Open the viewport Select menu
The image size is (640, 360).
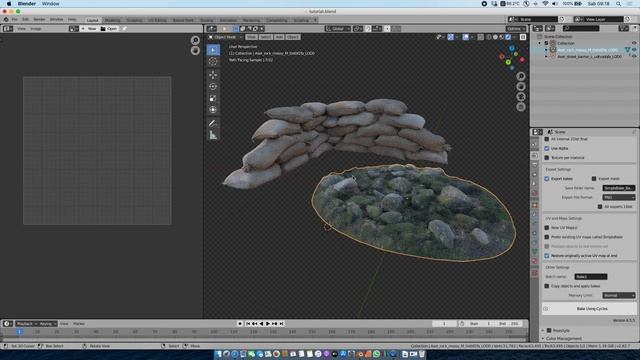coord(265,37)
